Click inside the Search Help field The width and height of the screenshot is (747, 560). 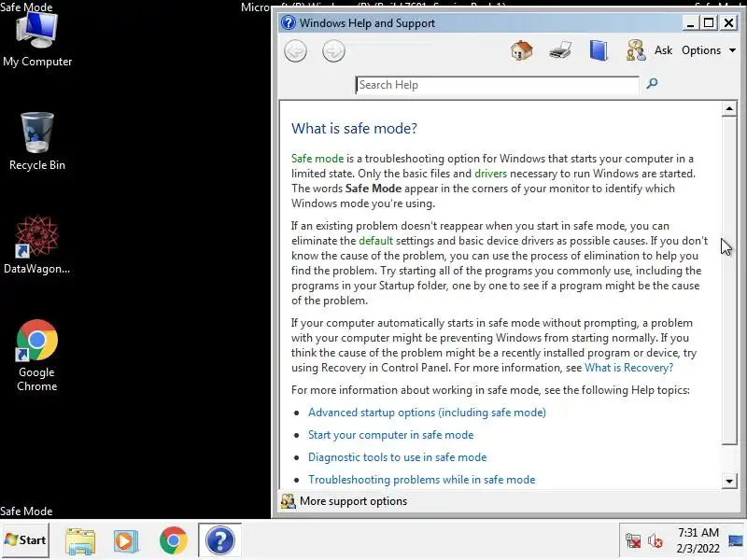pyautogui.click(x=497, y=85)
